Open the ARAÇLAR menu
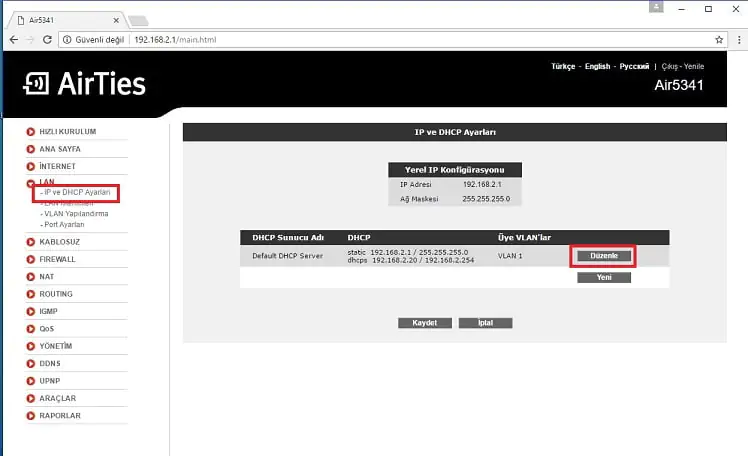748x456 pixels. [58, 398]
